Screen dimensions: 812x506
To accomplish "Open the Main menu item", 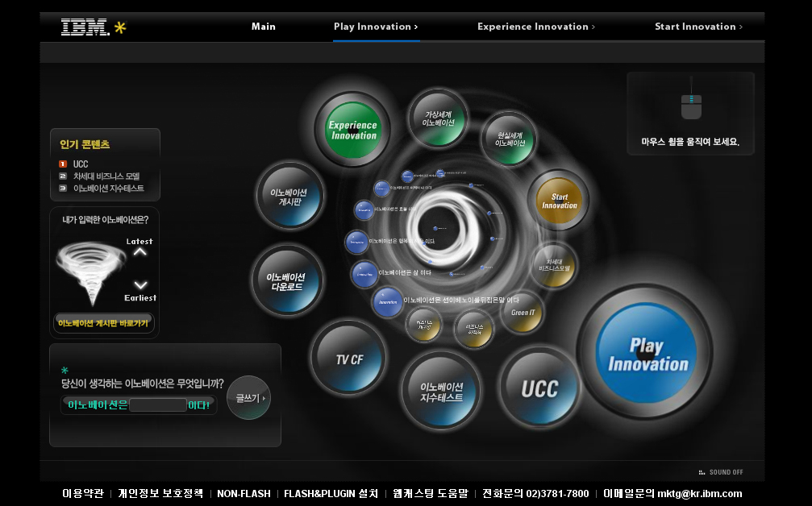I will coord(264,27).
